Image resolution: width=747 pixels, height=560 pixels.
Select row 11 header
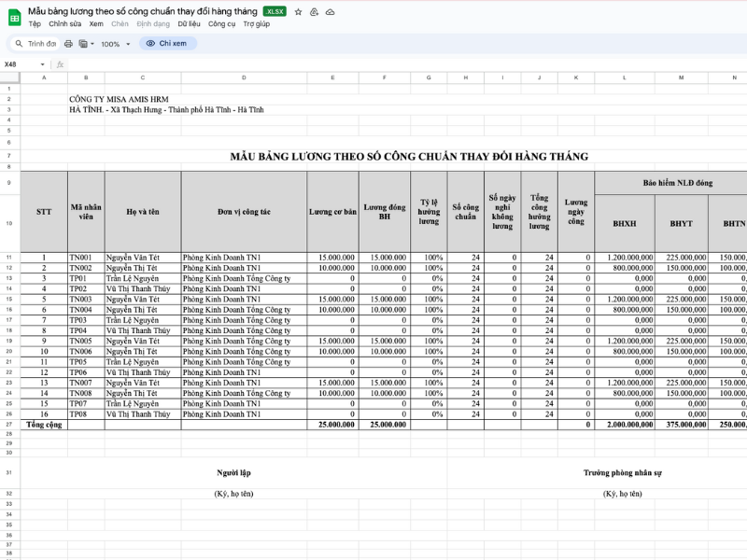(9, 257)
